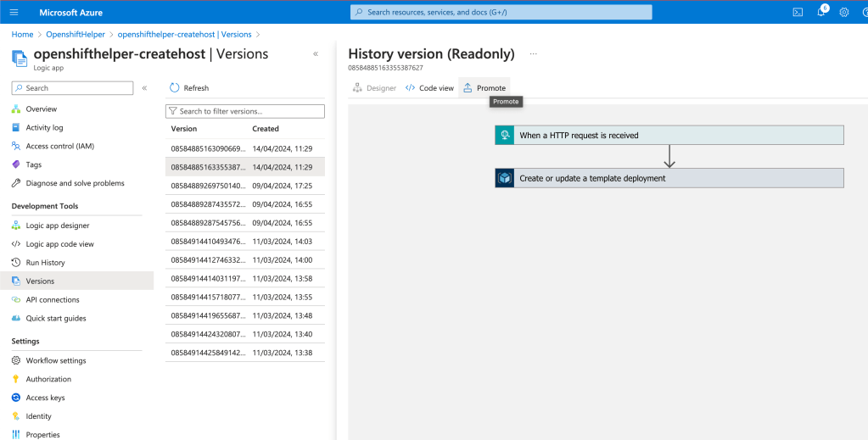
Task: Open the OpenshiftHelper breadcrumb link
Action: coord(76,34)
